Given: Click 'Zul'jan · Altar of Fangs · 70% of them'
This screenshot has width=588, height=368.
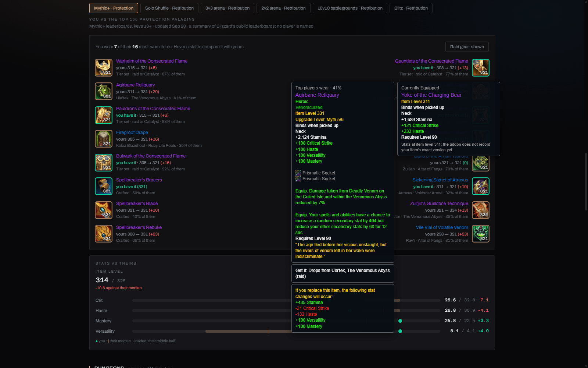Looking at the screenshot, I should tap(435, 169).
